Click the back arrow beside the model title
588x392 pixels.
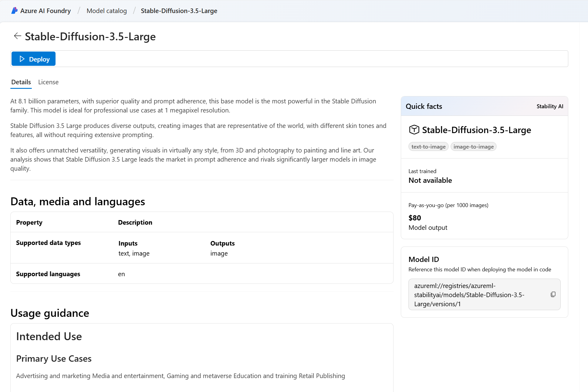(x=17, y=36)
